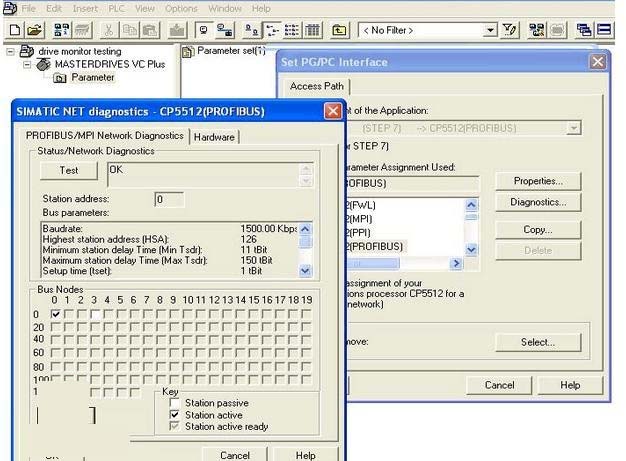Click the memory card toolbar icon
Viewport: 626px width, 461px height.
tap(83, 30)
